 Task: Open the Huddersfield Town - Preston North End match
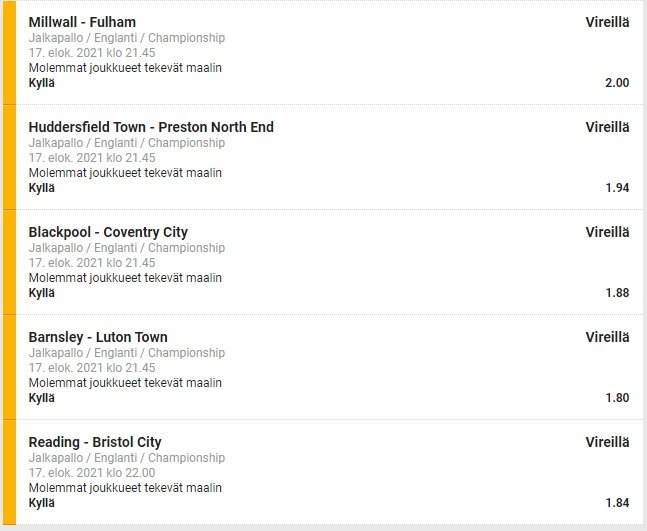point(151,127)
